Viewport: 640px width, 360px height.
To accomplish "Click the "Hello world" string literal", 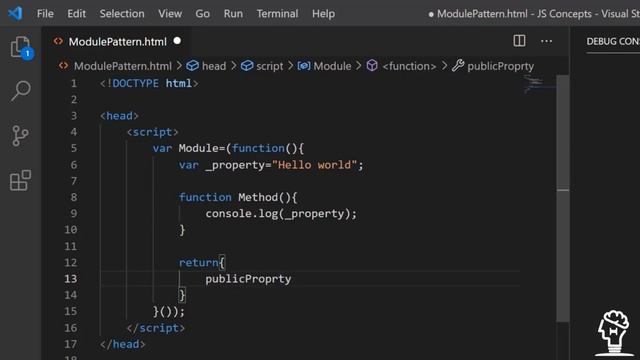I will 314,165.
